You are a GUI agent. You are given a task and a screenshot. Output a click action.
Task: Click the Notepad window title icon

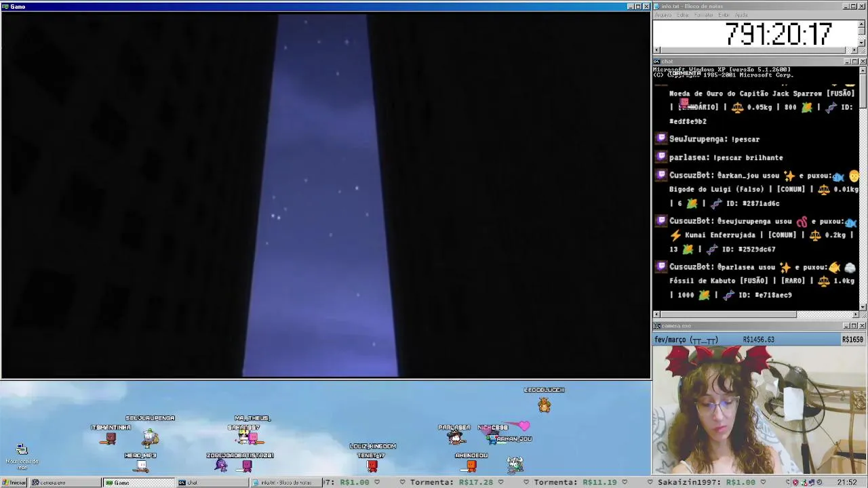point(657,6)
